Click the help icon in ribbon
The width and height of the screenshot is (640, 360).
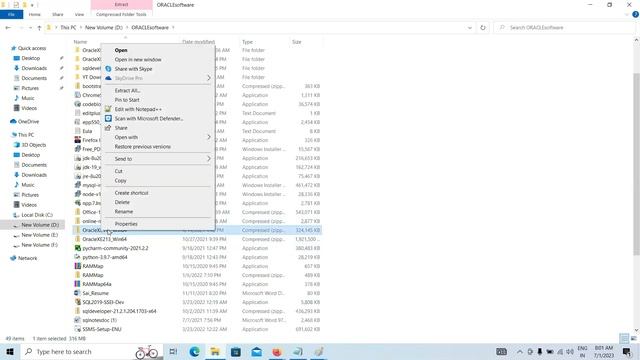pos(635,14)
